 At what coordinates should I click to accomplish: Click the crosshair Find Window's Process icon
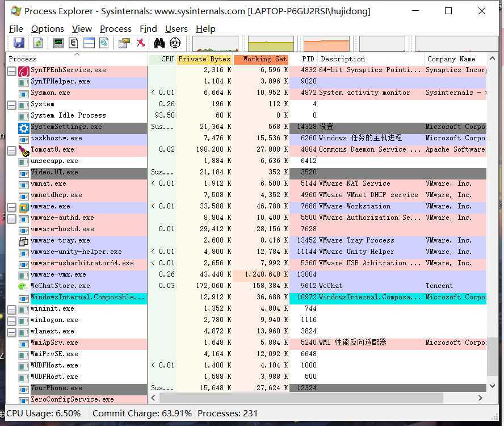[175, 43]
